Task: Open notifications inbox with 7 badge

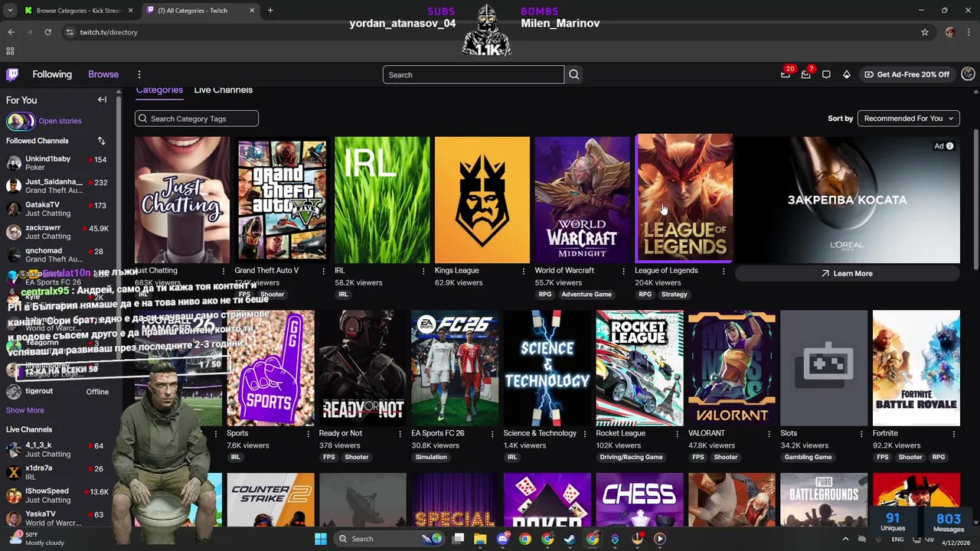Action: pyautogui.click(x=806, y=74)
